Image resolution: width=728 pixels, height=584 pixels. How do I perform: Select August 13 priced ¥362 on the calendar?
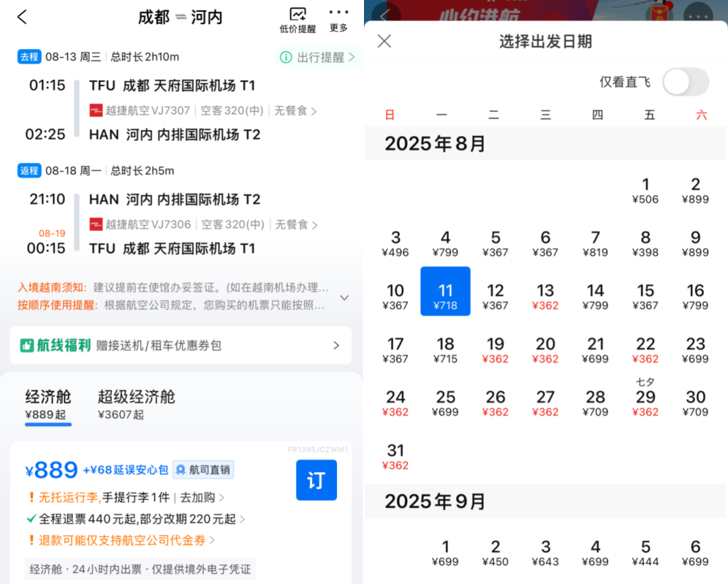pos(545,291)
